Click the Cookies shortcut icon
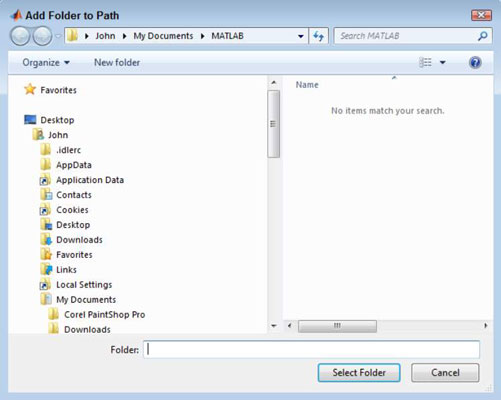The height and width of the screenshot is (400, 501). (45, 210)
